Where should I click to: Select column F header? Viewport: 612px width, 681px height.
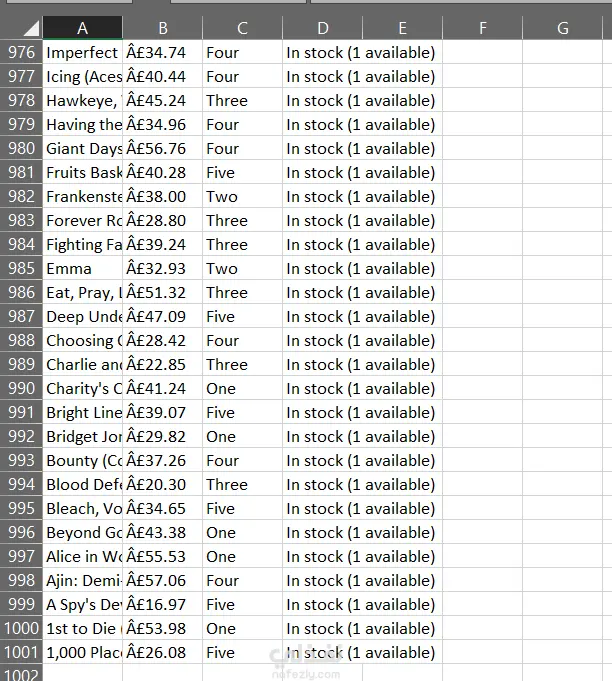click(x=483, y=28)
